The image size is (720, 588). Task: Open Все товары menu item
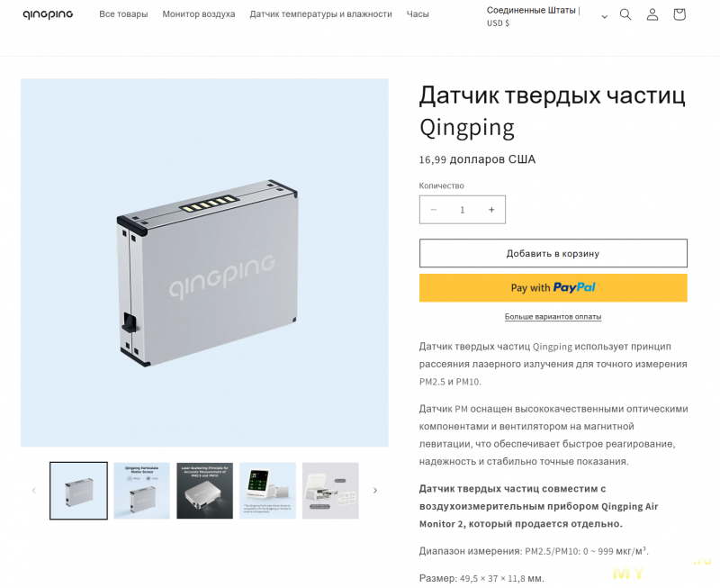click(123, 14)
